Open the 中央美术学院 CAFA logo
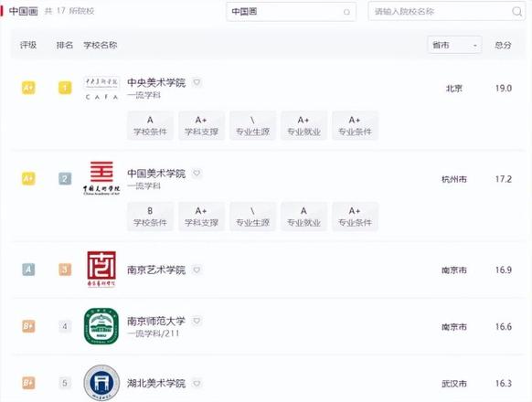532x402 pixels. [x=101, y=89]
